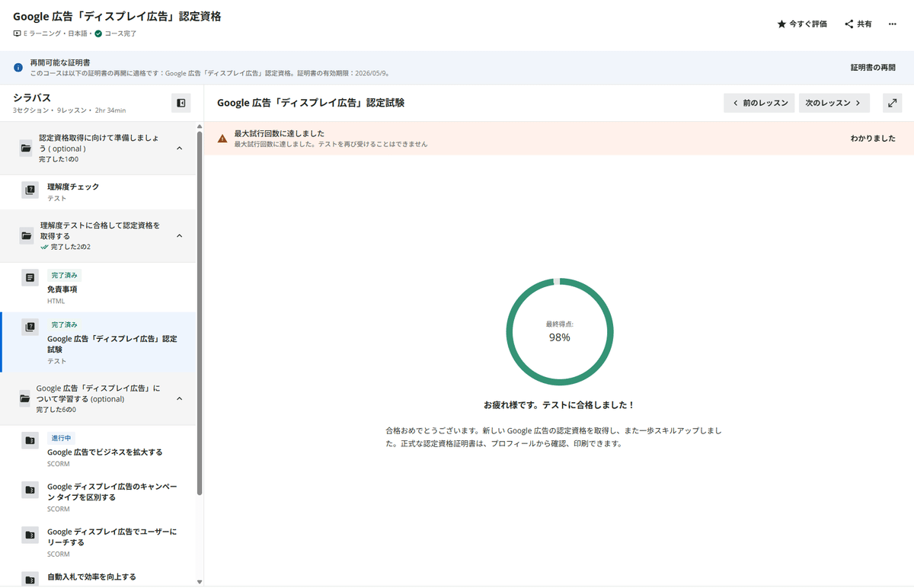The width and height of the screenshot is (914, 588).
Task: Click folder icon of Google 広告について学習する section
Action: 25,398
